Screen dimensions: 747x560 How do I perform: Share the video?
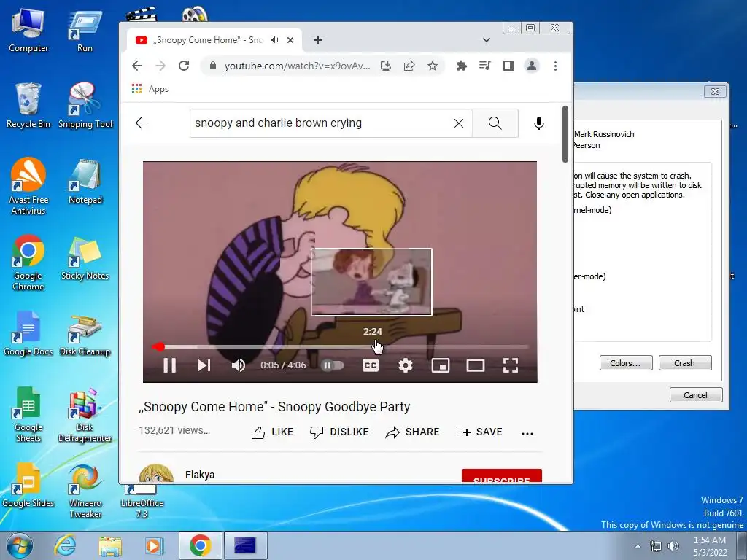[413, 432]
